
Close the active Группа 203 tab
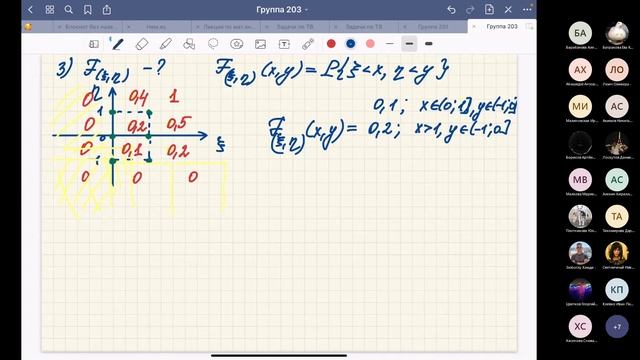tap(474, 27)
